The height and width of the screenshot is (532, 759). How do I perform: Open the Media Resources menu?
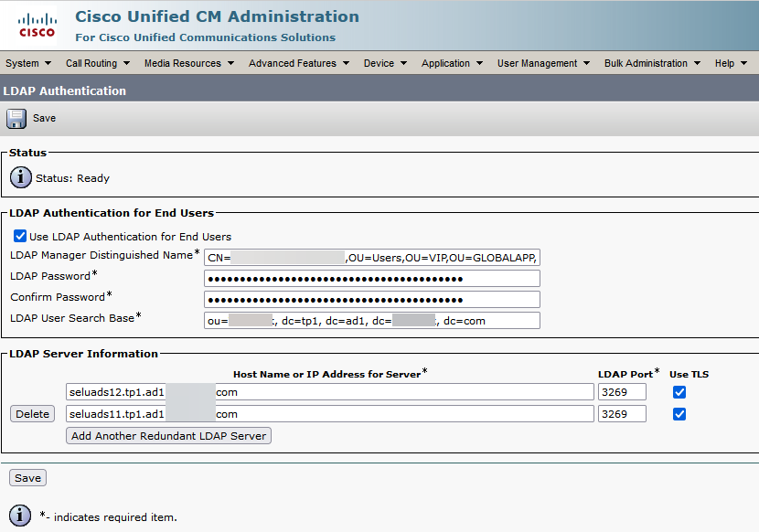tap(188, 63)
